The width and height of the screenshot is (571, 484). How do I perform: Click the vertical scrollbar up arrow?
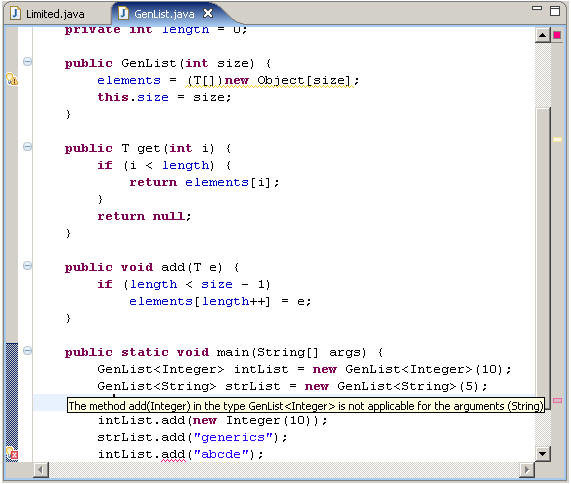(x=542, y=35)
